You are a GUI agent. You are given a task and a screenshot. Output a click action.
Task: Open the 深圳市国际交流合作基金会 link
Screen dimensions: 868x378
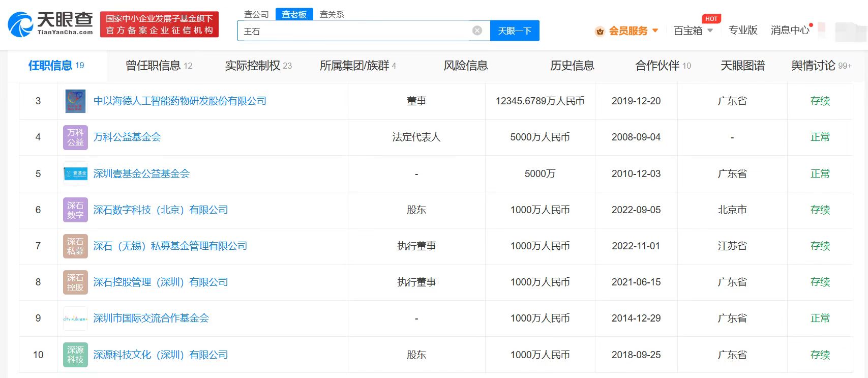point(151,318)
